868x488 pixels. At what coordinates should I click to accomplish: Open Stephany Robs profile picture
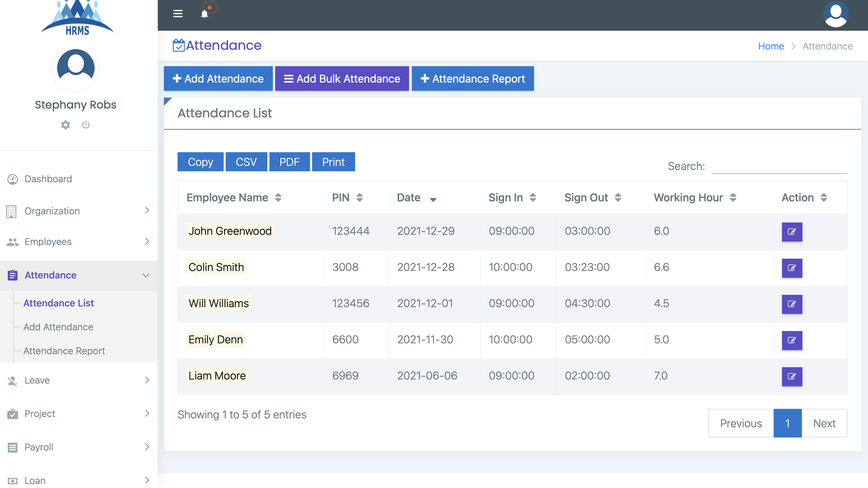(76, 68)
